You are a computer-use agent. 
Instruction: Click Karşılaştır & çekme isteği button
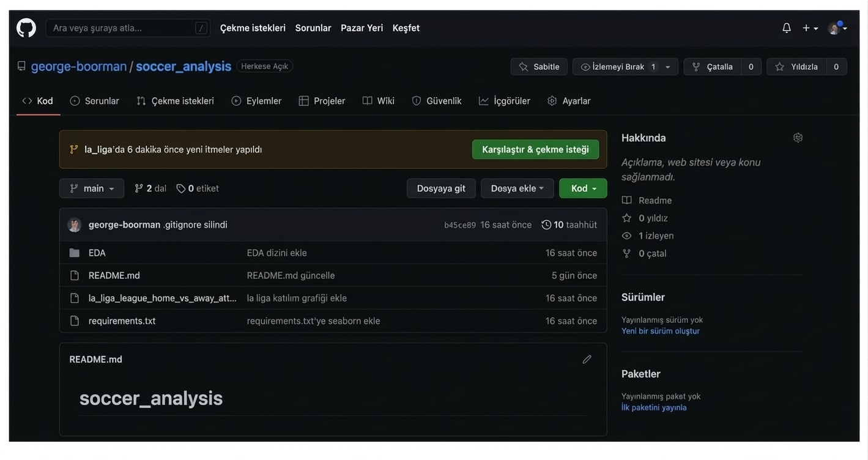(535, 149)
